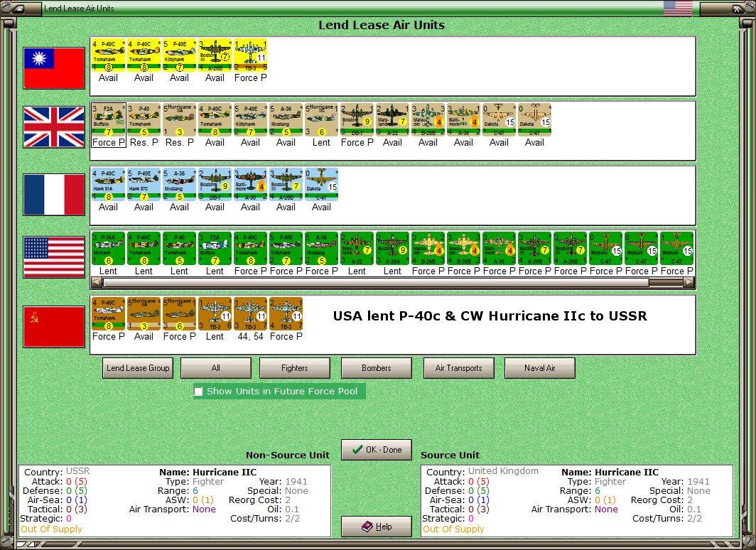This screenshot has height=550, width=756.
Task: Select USA Boston A-20A Lent counter
Action: 392,248
